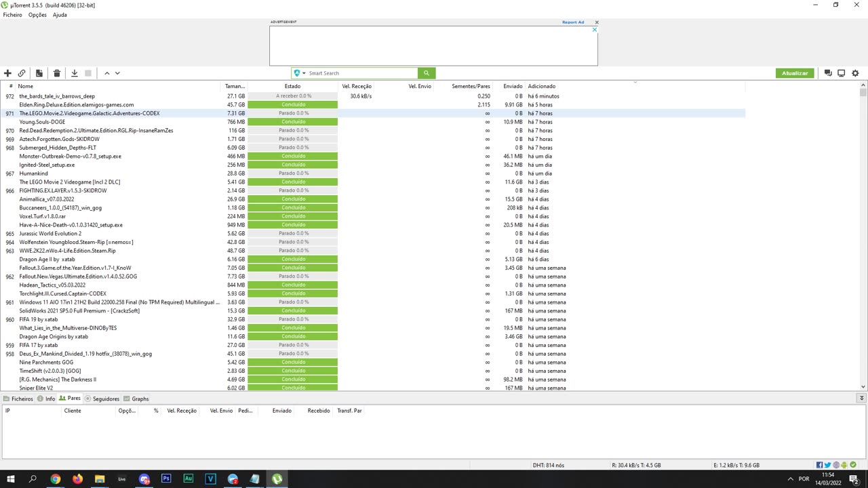Click the IP column header in peers pane

tap(31, 411)
